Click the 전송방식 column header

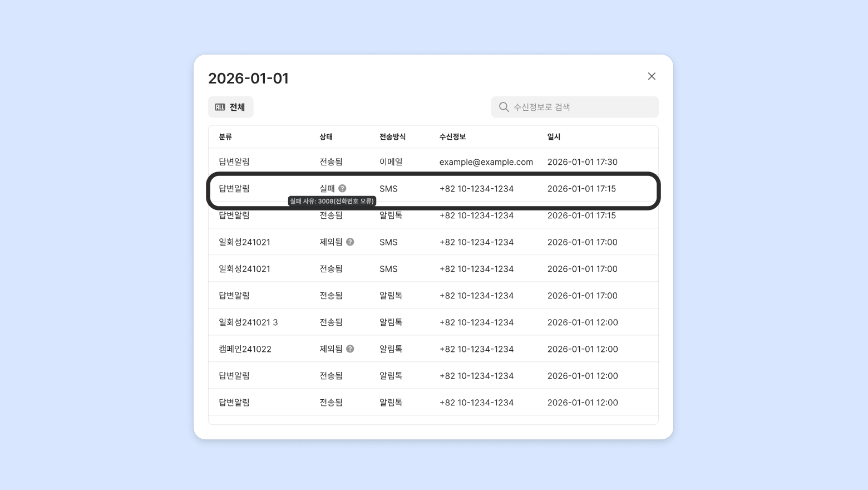click(392, 137)
